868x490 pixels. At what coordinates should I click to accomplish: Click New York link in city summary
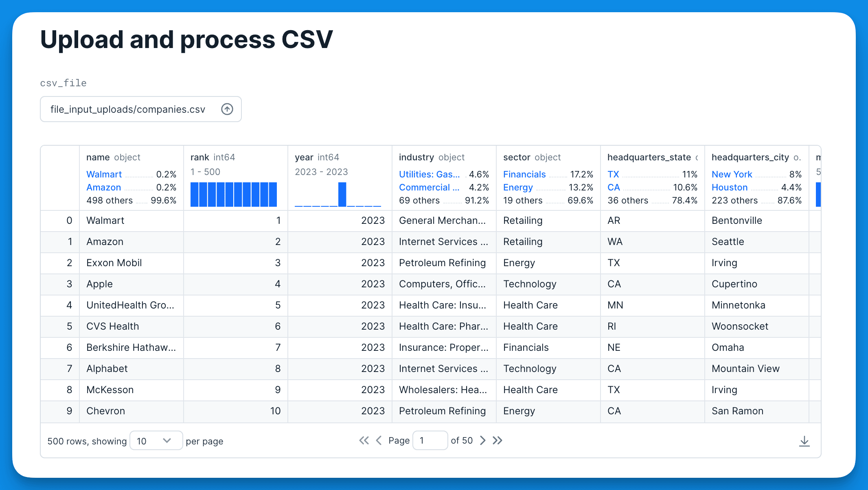coord(732,174)
